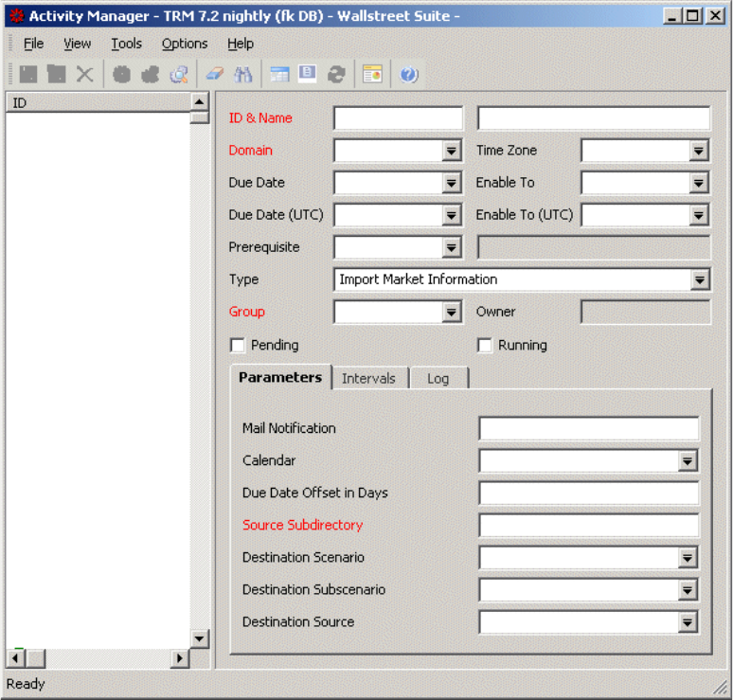Click the Refresh arrows toolbar icon

coord(336,74)
